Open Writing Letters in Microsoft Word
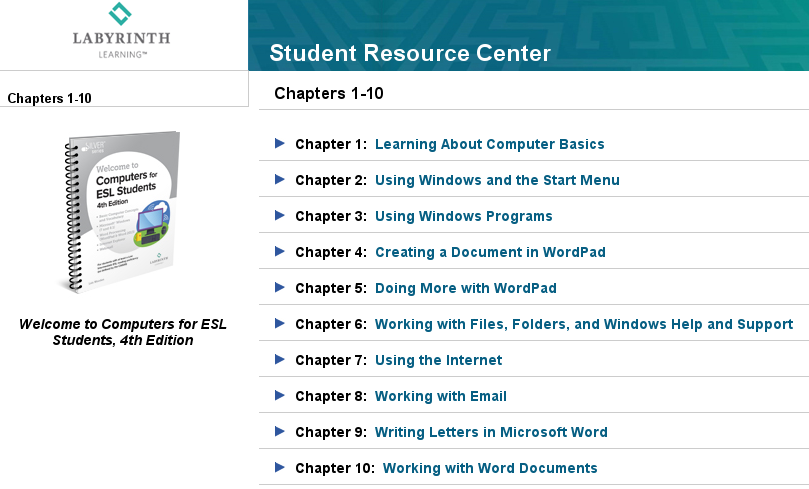The width and height of the screenshot is (809, 489). (491, 432)
